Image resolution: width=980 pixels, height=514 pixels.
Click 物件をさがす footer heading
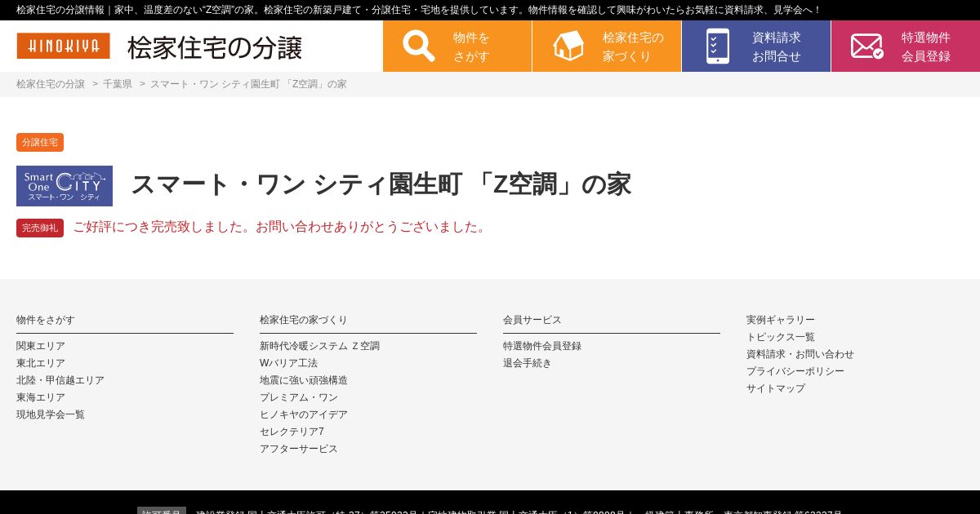[46, 320]
